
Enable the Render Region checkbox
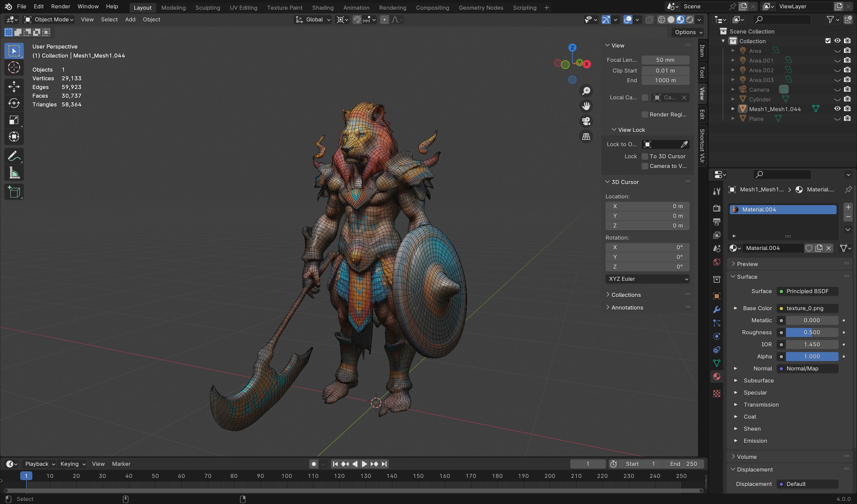coord(644,114)
